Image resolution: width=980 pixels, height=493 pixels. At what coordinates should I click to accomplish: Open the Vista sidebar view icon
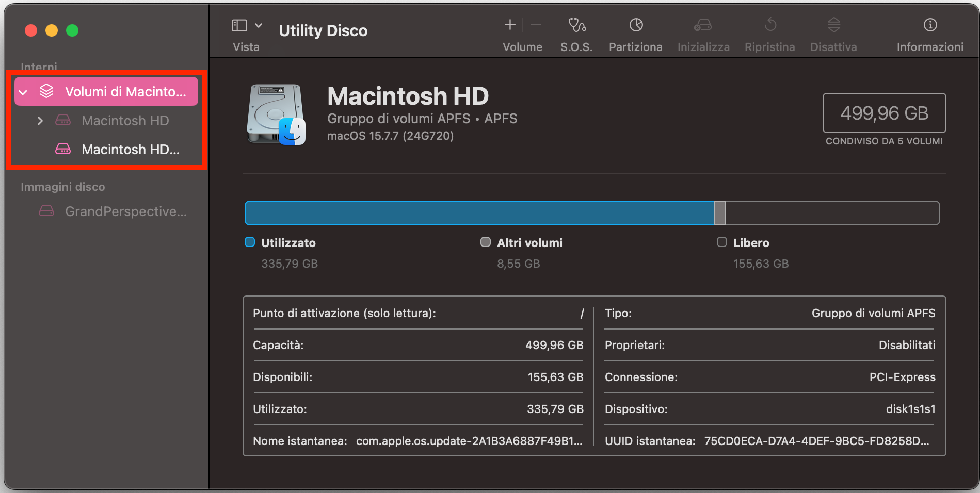[x=239, y=25]
